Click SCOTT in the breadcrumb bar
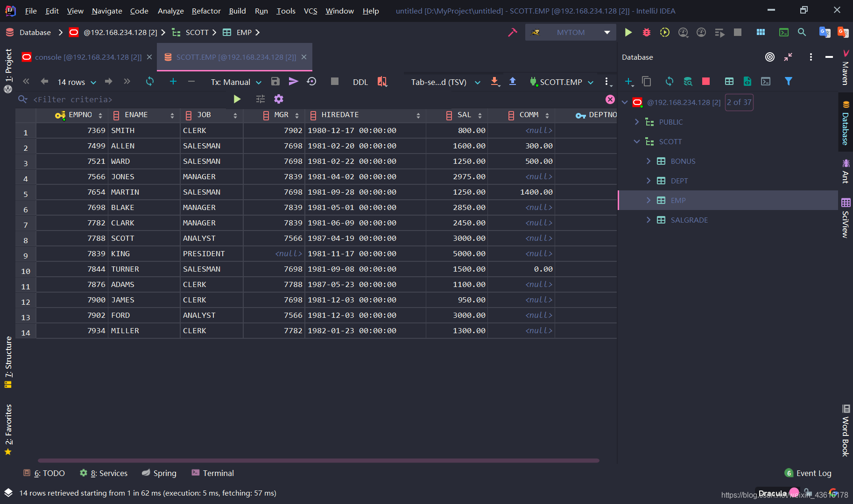The height and width of the screenshot is (504, 853). (197, 32)
